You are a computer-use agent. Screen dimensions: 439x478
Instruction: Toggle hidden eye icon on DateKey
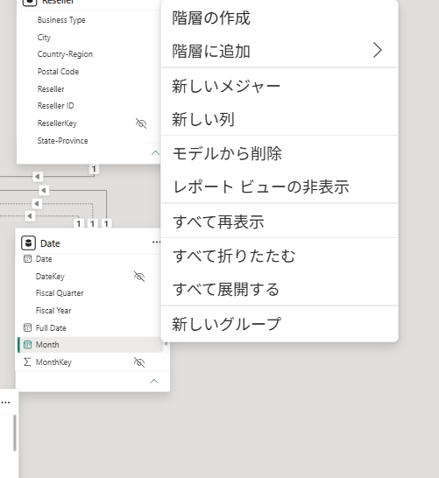139,276
